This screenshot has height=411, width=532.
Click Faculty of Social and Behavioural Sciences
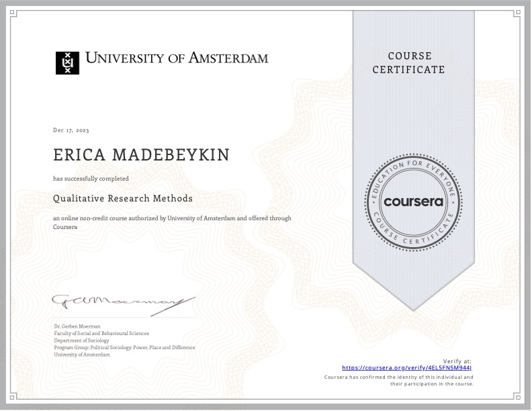(x=101, y=333)
